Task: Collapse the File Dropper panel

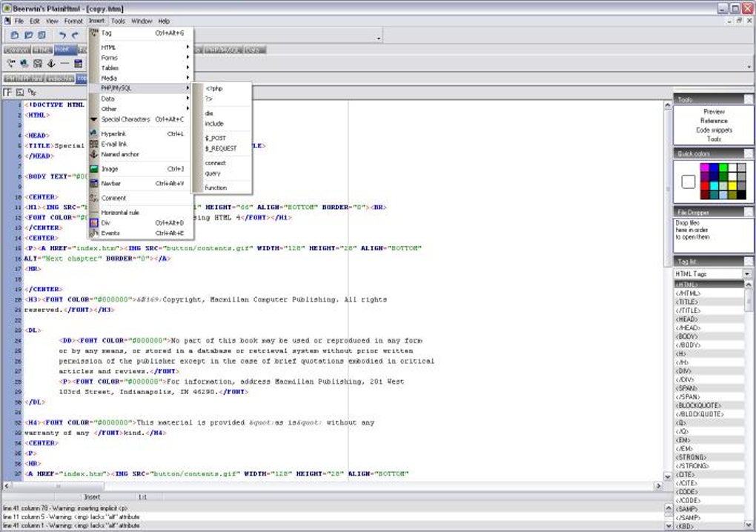Action: point(748,212)
